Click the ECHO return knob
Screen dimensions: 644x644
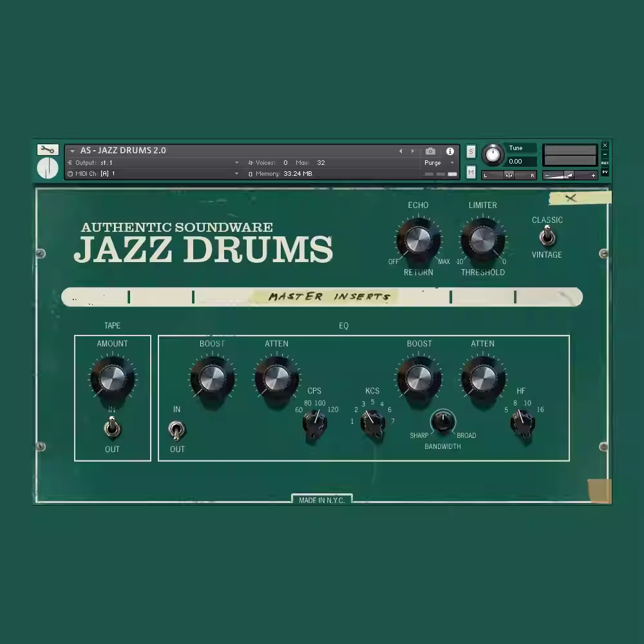coord(418,240)
